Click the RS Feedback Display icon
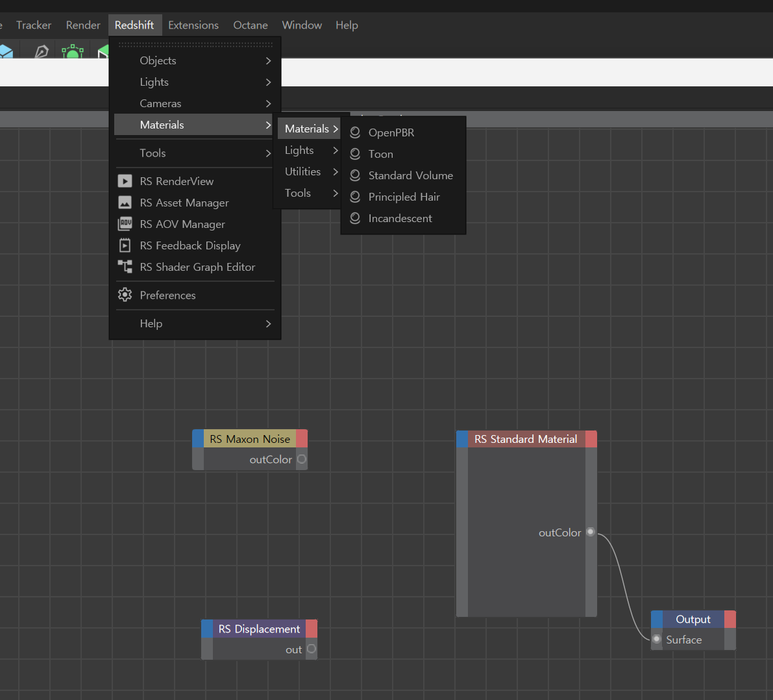The width and height of the screenshot is (773, 700). 125,245
